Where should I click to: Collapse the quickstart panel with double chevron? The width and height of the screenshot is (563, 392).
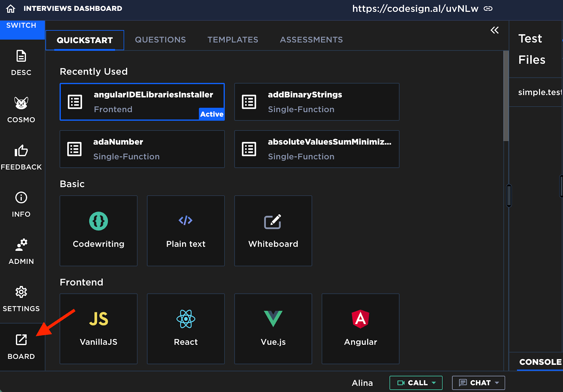(x=494, y=30)
